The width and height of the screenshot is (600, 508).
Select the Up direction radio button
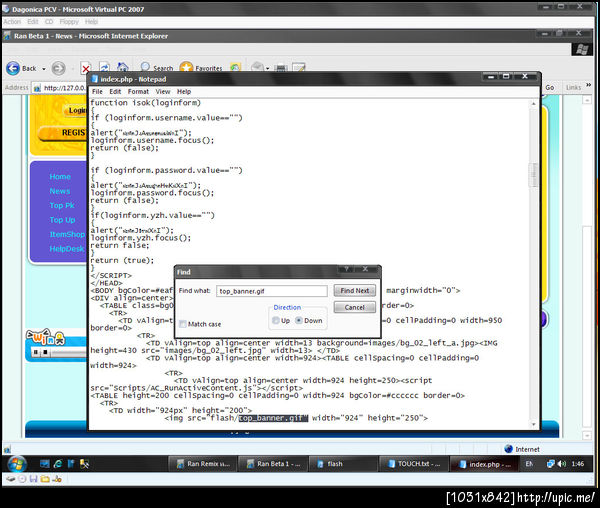[276, 320]
